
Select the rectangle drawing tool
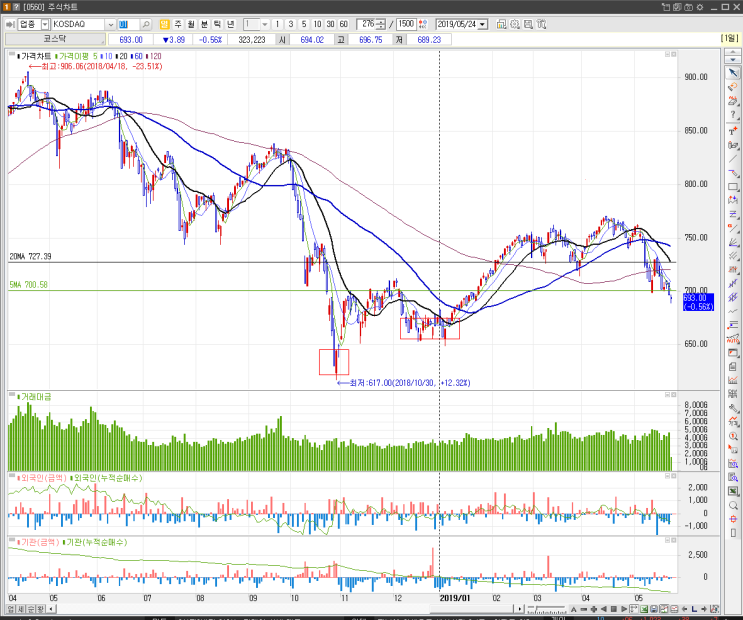[733, 187]
